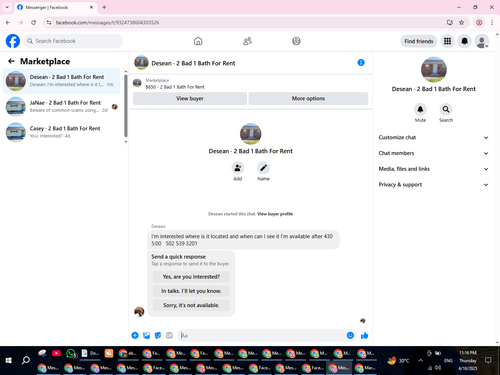Click the More options button
Image resolution: width=500 pixels, height=375 pixels.
pos(308,98)
